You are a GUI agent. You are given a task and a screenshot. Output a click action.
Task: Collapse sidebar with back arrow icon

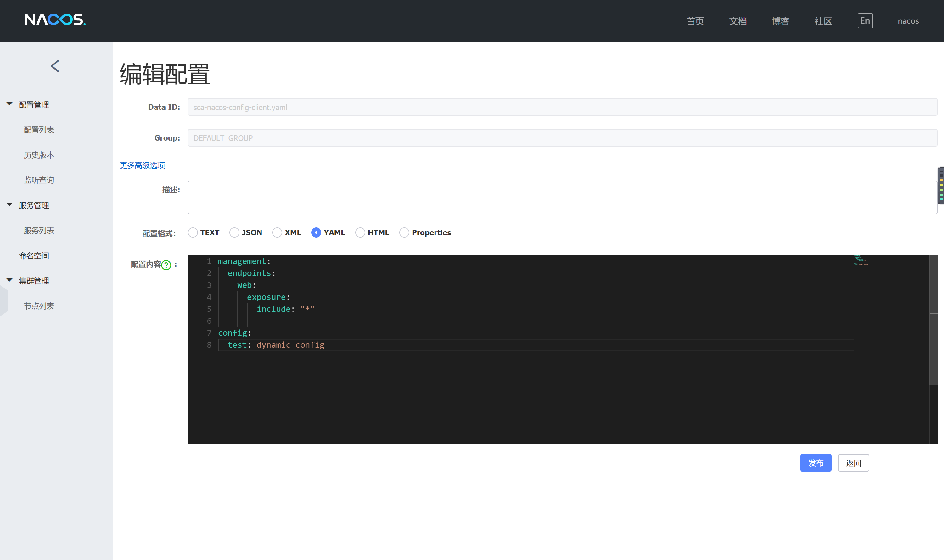click(x=55, y=66)
